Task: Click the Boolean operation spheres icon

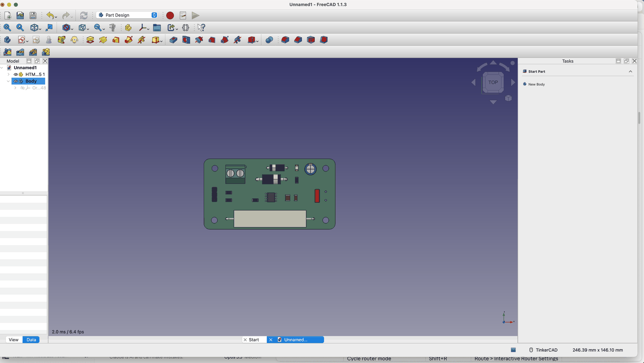Action: coord(269,40)
